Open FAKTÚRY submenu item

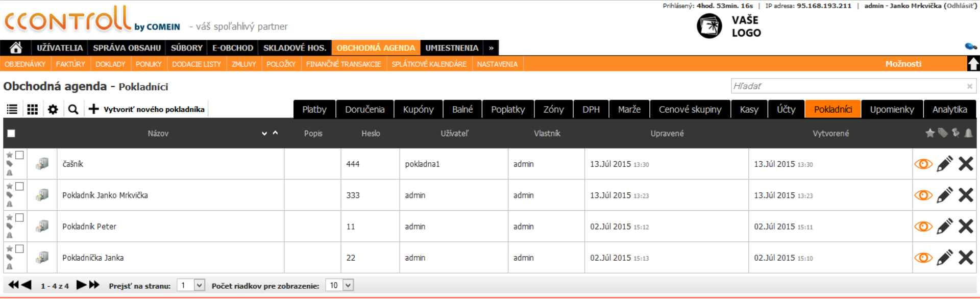click(x=70, y=64)
